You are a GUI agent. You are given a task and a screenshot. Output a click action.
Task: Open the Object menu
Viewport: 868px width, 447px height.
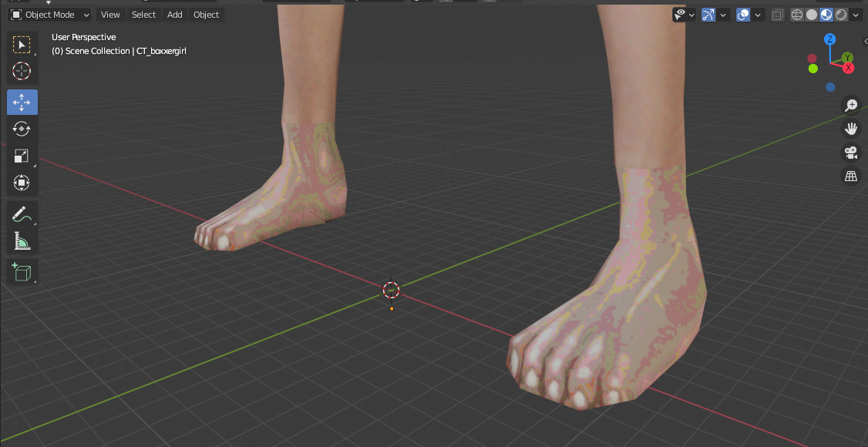pos(206,14)
